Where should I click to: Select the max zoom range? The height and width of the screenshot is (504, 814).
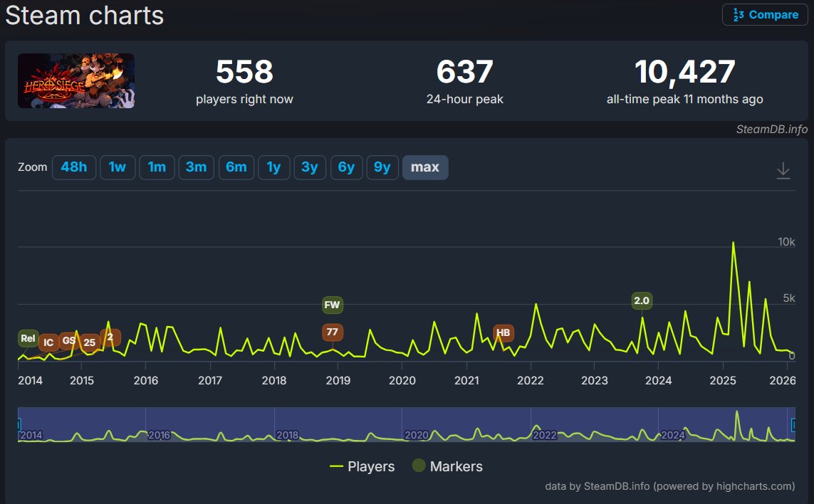[x=425, y=167]
